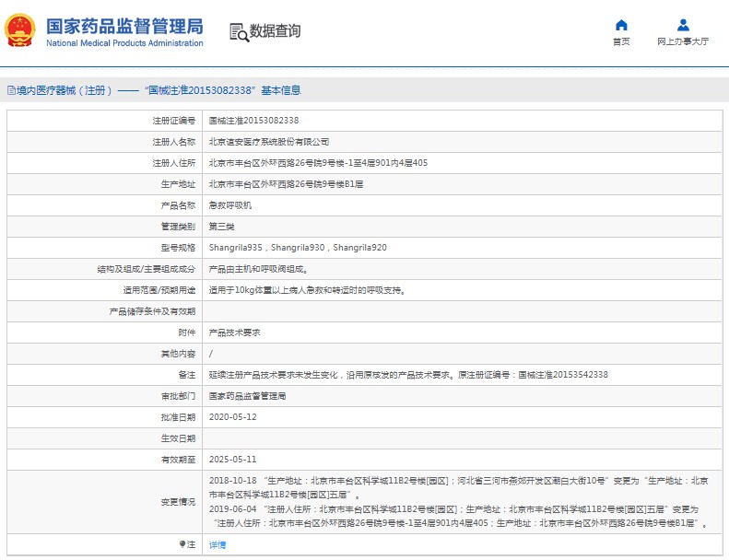Click the 首页 house icon

click(x=621, y=25)
